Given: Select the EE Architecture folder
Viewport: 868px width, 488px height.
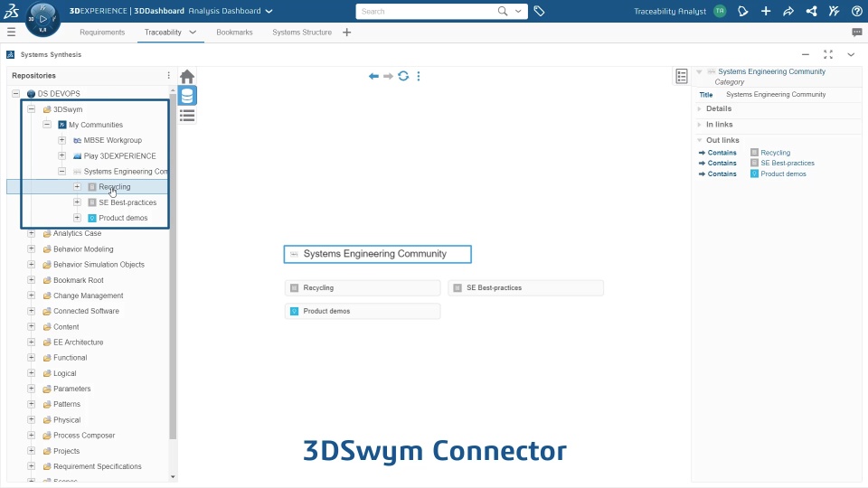Looking at the screenshot, I should [x=78, y=343].
